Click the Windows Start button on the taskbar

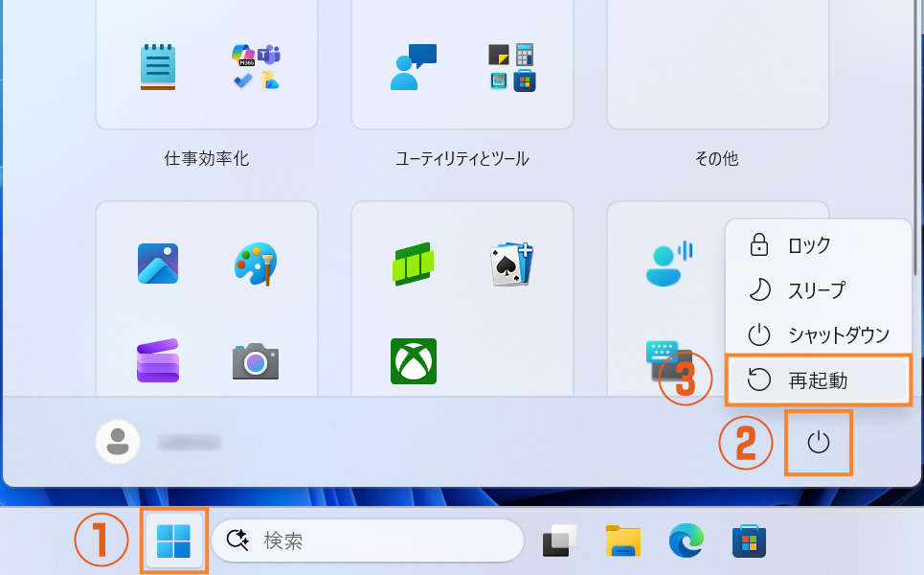174,540
